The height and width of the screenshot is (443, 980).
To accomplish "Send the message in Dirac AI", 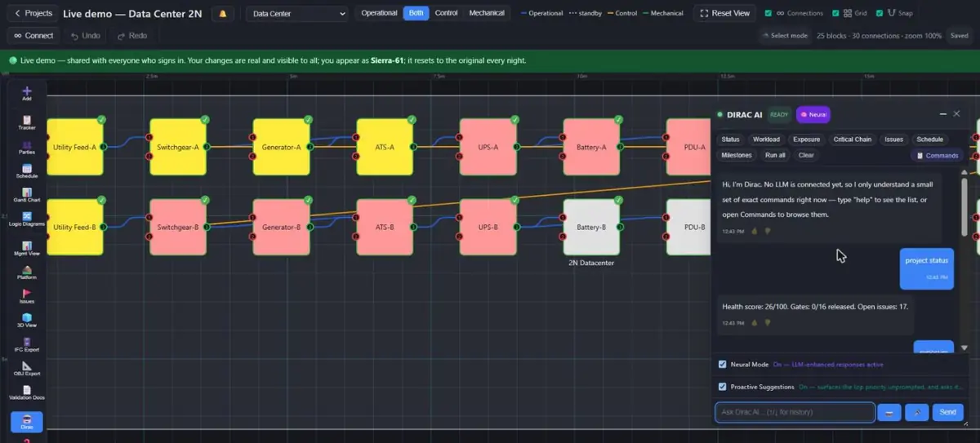I will click(948, 412).
